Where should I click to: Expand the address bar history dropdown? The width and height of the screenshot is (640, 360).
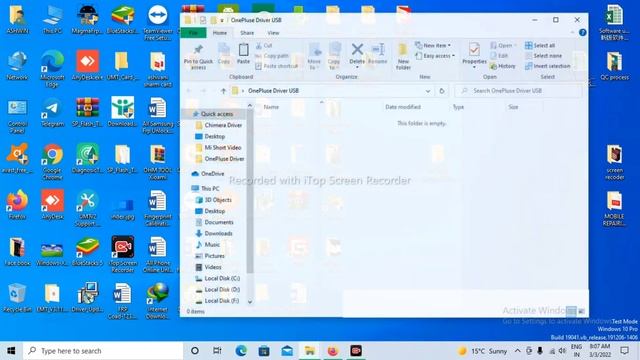click(428, 91)
